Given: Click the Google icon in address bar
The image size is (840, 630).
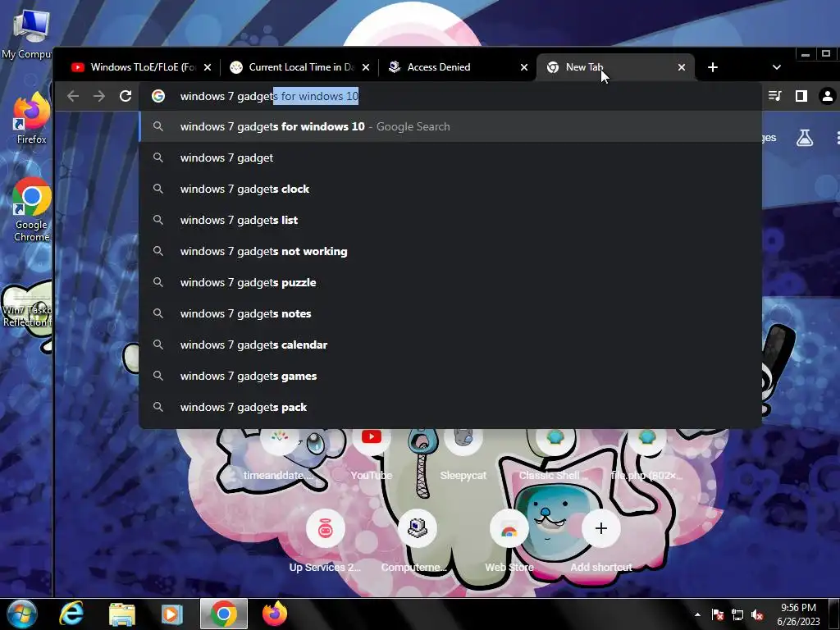Looking at the screenshot, I should 158,96.
